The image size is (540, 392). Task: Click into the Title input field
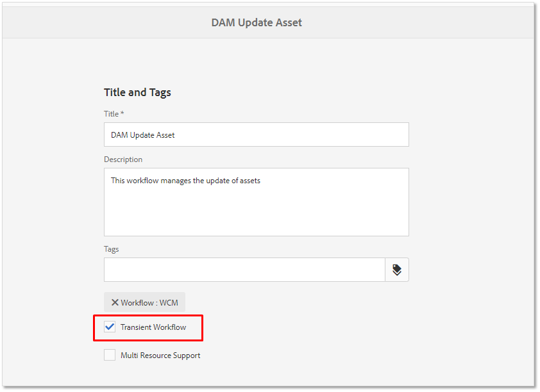point(257,135)
